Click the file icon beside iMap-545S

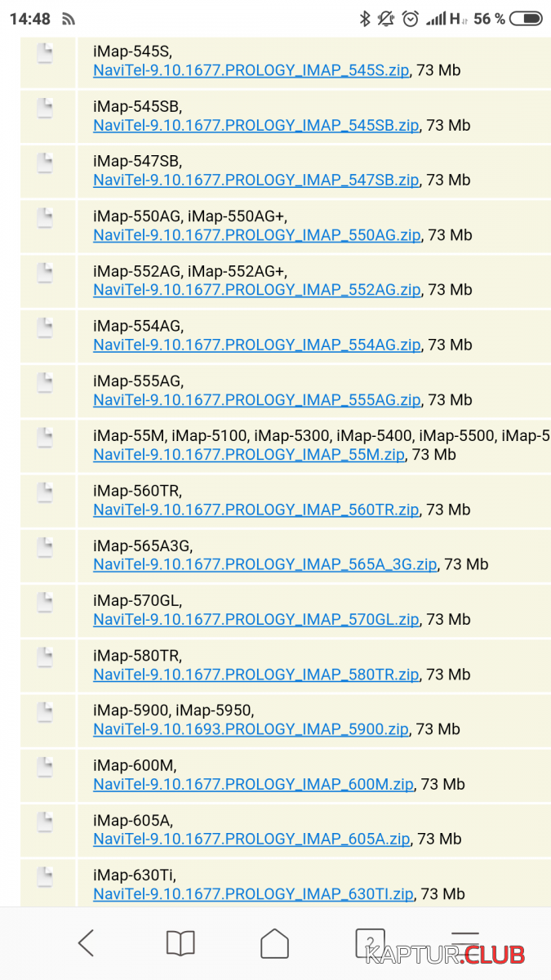46,53
